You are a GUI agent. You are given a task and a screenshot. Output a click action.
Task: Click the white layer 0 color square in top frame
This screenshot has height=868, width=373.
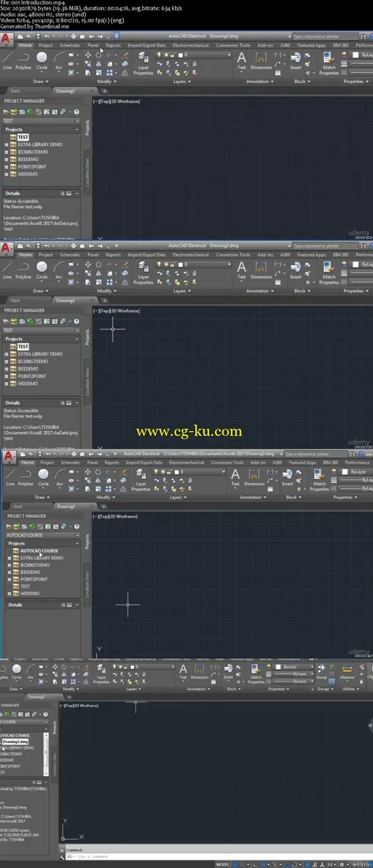(181, 55)
